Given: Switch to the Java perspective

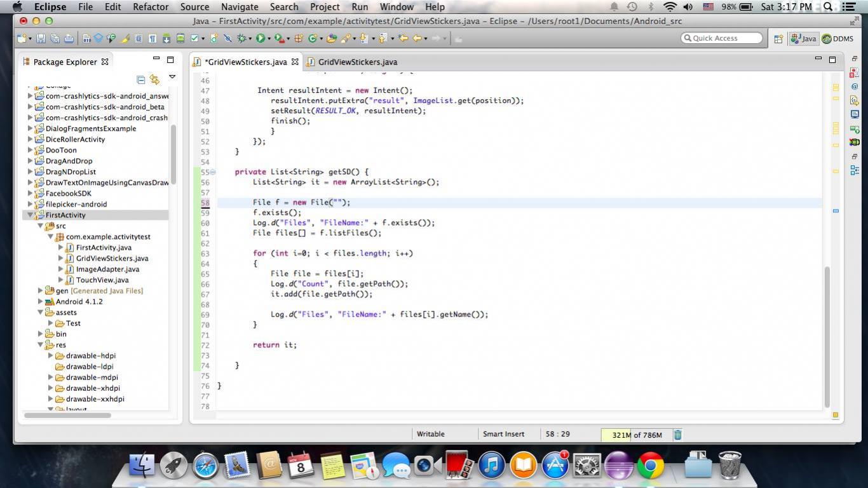Looking at the screenshot, I should pos(803,39).
